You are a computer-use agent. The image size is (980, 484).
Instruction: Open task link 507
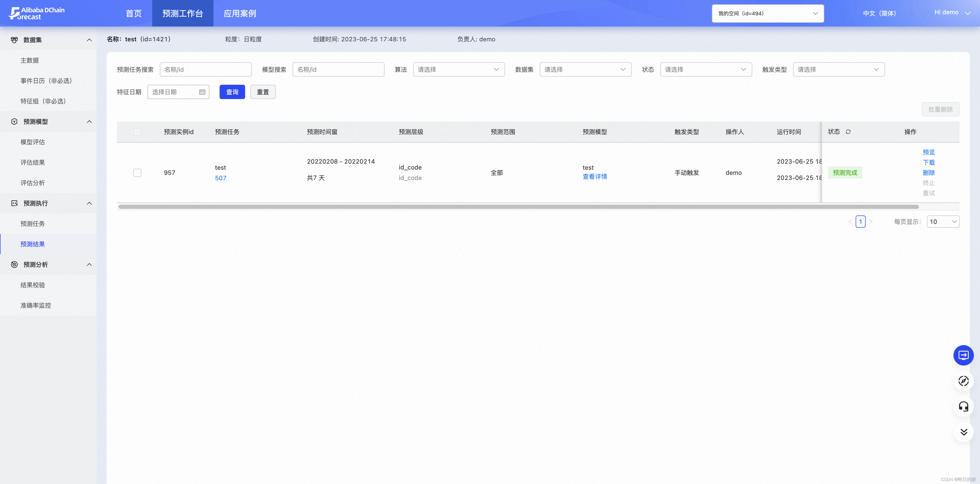coord(221,178)
